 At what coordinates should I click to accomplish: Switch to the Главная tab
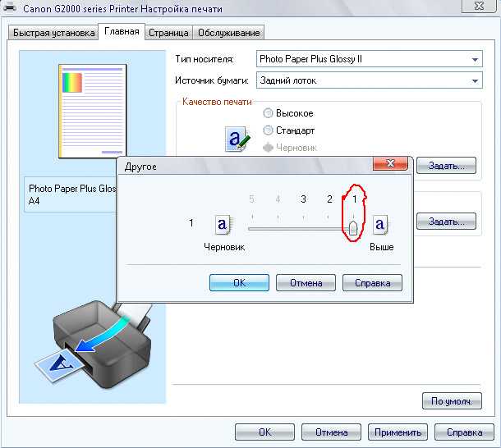coord(122,31)
